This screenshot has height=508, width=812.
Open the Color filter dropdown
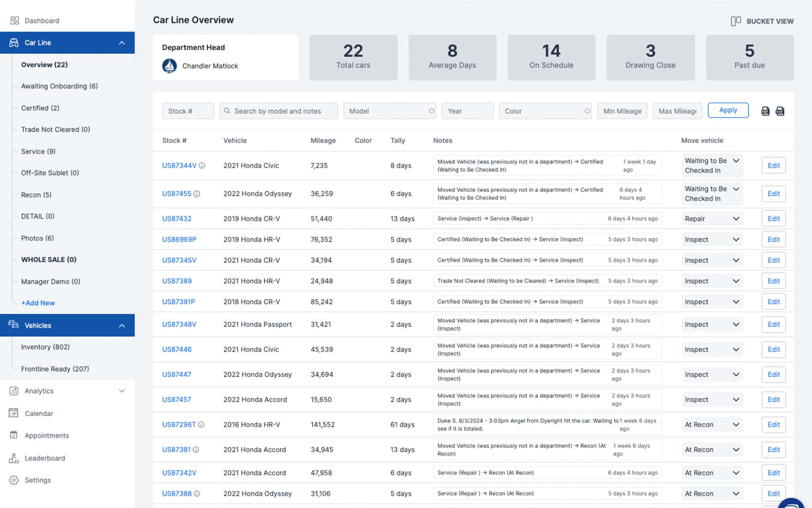[x=545, y=111]
